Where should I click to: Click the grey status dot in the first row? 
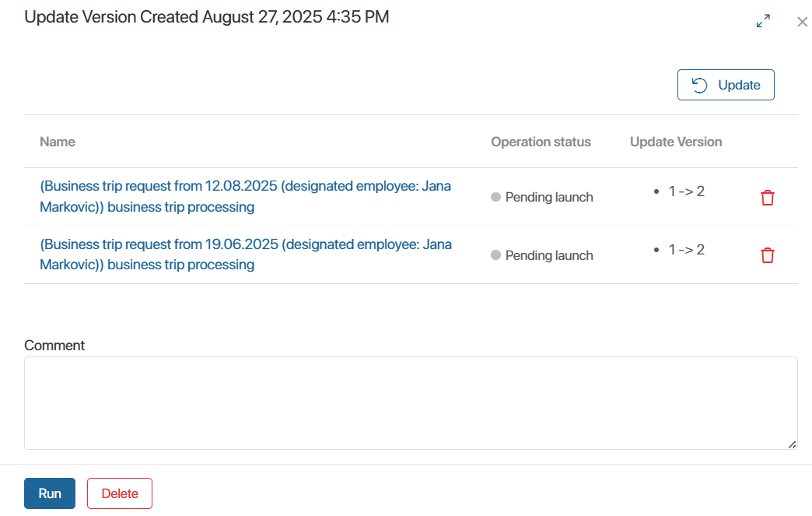pyautogui.click(x=495, y=197)
